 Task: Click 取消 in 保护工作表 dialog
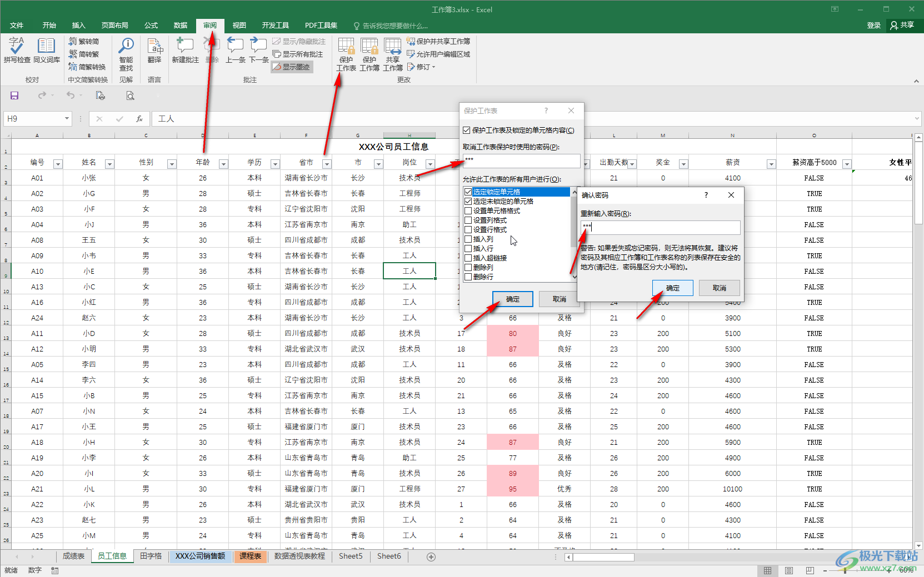click(x=560, y=299)
